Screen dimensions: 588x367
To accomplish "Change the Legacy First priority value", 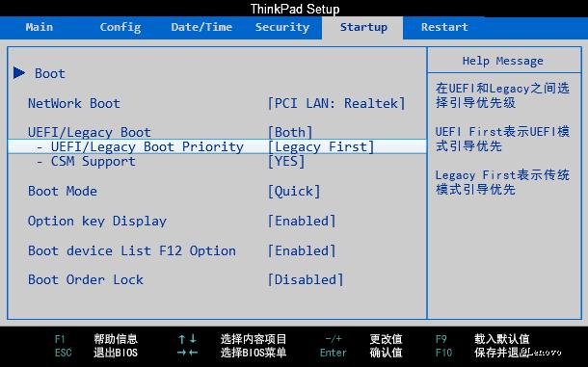I will (321, 147).
